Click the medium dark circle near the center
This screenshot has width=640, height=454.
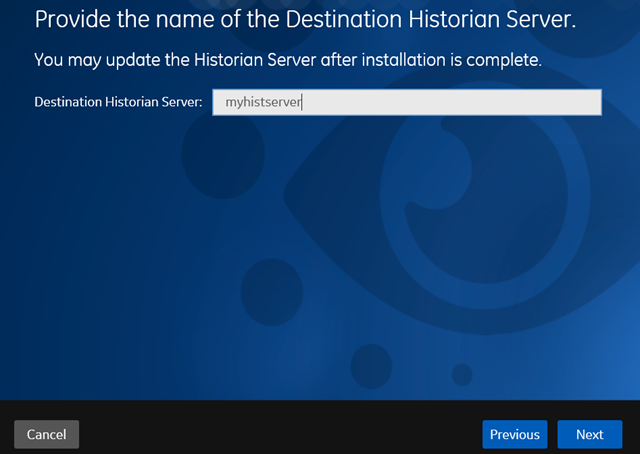coord(272,292)
